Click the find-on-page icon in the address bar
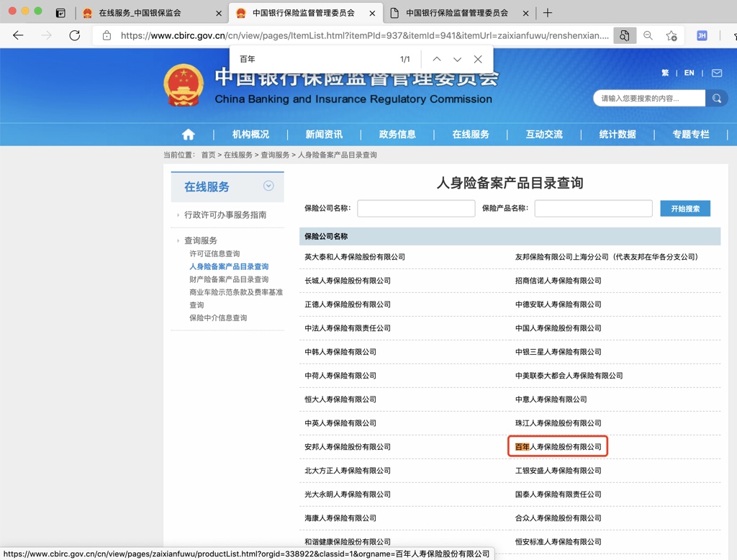The height and width of the screenshot is (560, 737). (624, 35)
